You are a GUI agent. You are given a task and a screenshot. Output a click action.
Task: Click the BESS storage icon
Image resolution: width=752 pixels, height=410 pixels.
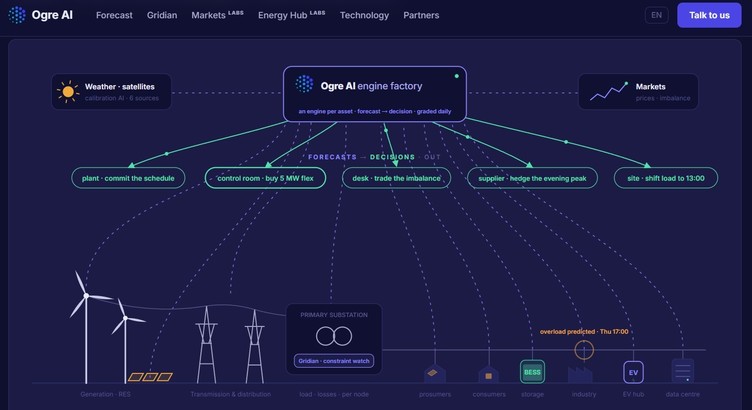(x=532, y=372)
